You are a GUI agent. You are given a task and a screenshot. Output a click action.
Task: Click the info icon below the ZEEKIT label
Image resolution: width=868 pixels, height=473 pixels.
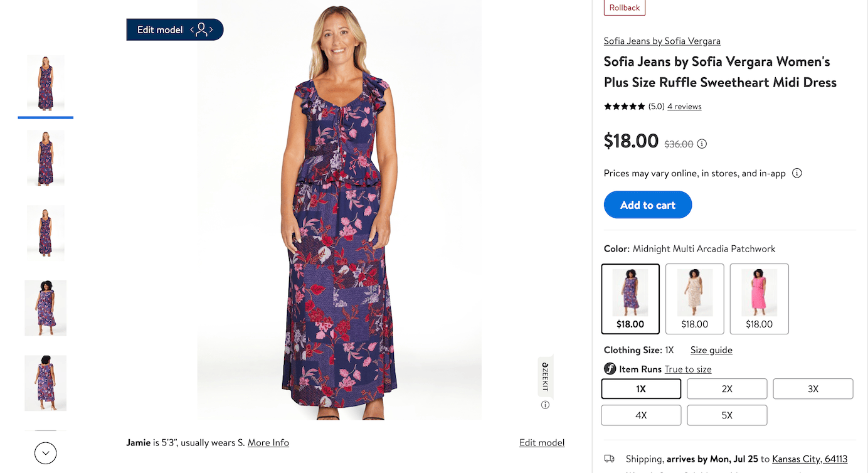[x=544, y=405]
